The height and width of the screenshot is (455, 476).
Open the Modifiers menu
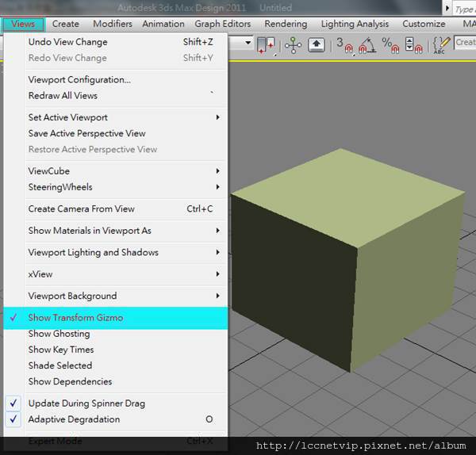click(x=112, y=24)
